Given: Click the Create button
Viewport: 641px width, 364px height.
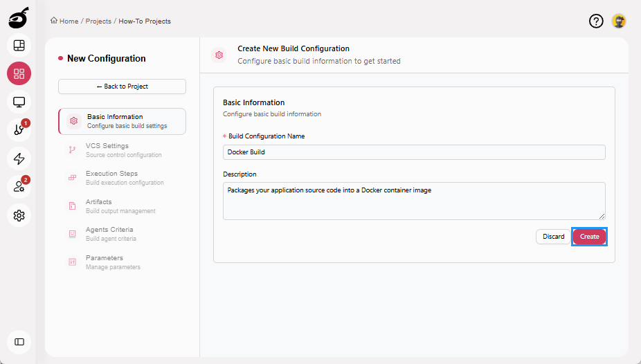Looking at the screenshot, I should [589, 237].
